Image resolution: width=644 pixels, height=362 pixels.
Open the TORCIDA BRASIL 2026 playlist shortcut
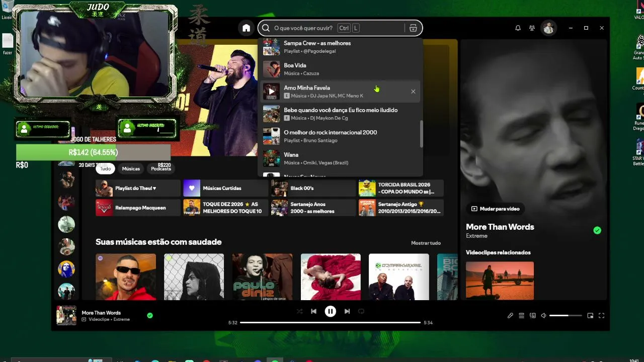click(x=401, y=188)
